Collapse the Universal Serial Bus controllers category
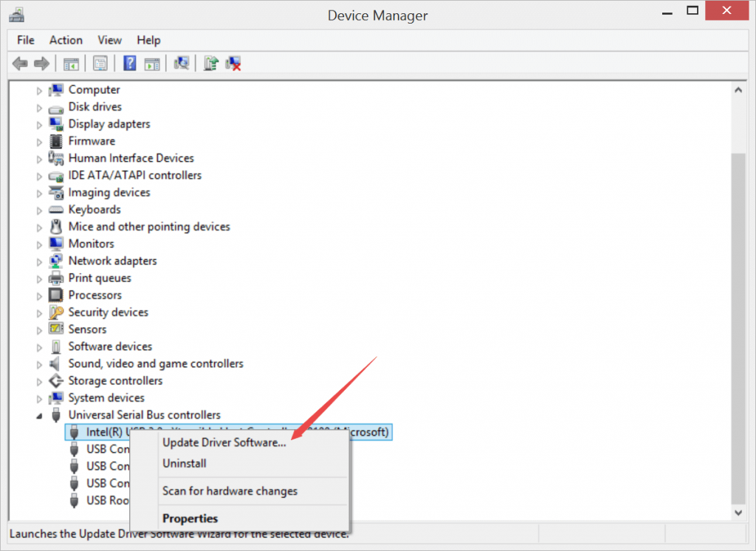 39,414
